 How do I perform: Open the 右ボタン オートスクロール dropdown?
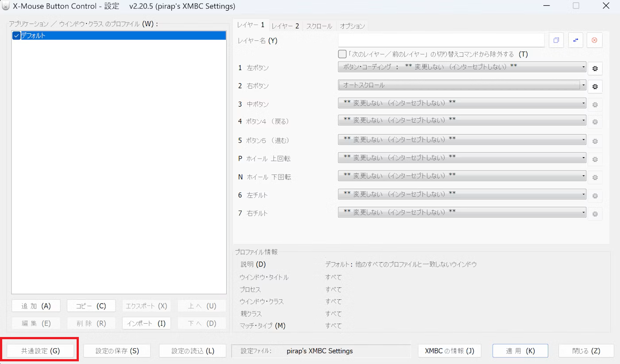pos(462,85)
